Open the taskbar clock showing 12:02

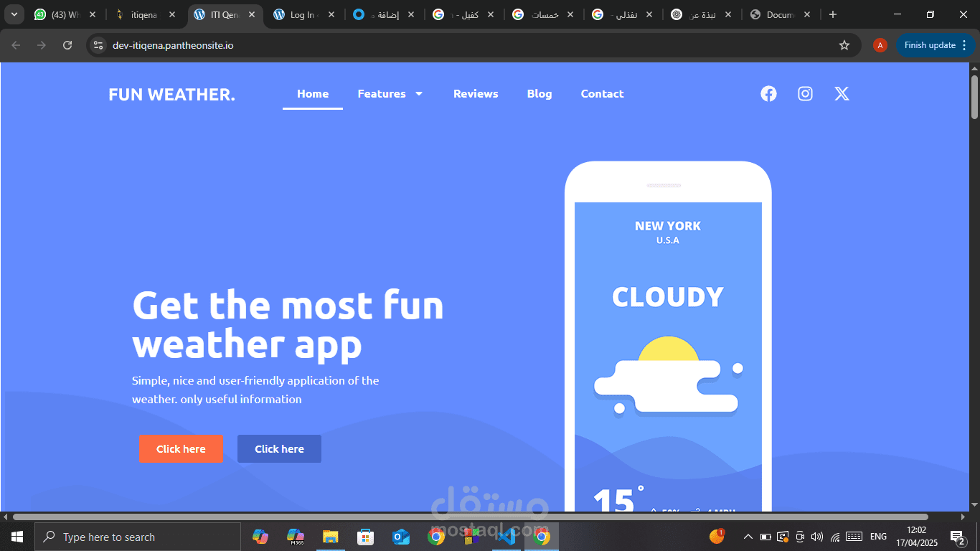point(916,537)
